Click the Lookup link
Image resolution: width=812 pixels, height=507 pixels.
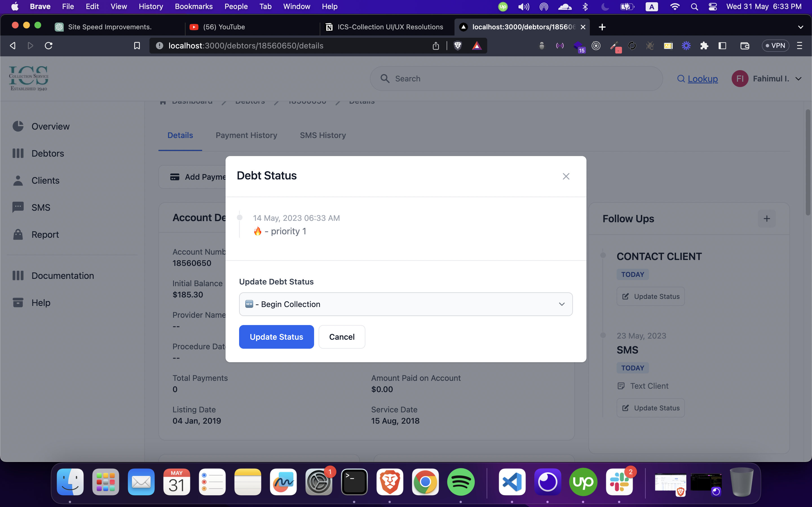point(702,79)
